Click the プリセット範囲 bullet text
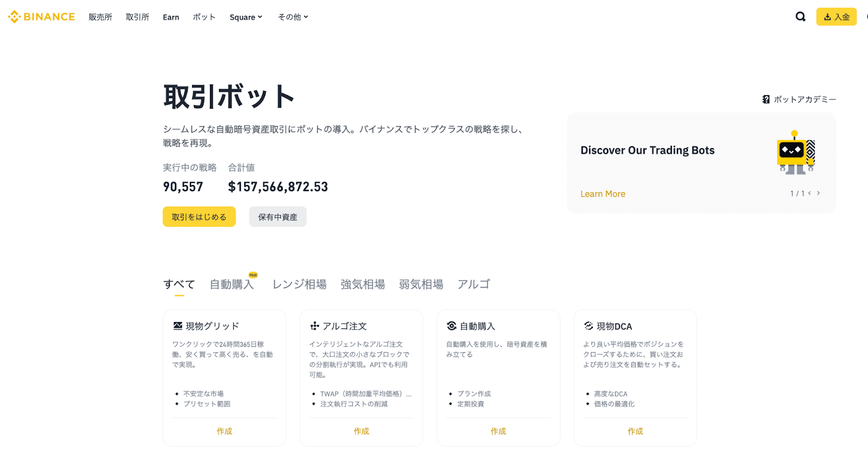Viewport: 868px width, 469px height. [x=207, y=404]
